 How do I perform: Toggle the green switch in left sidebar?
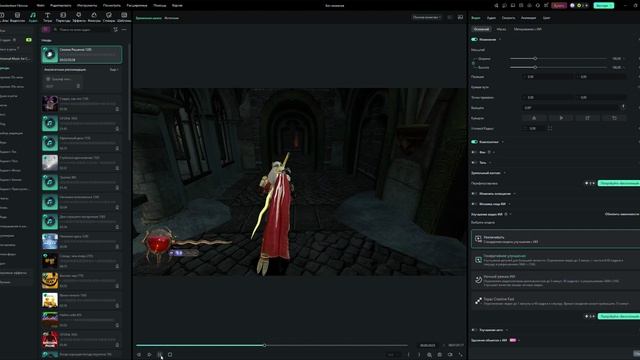[29, 40]
